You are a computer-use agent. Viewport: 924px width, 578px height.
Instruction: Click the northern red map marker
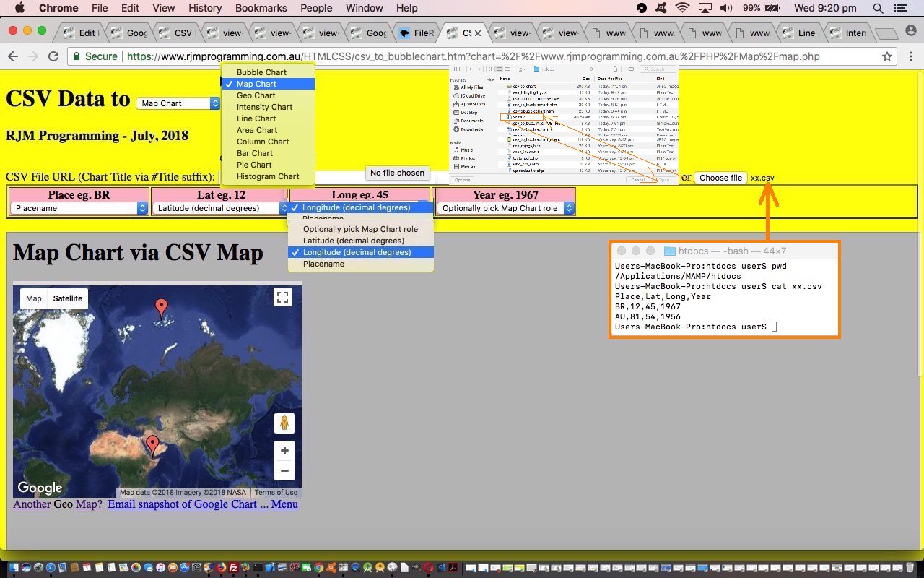162,307
